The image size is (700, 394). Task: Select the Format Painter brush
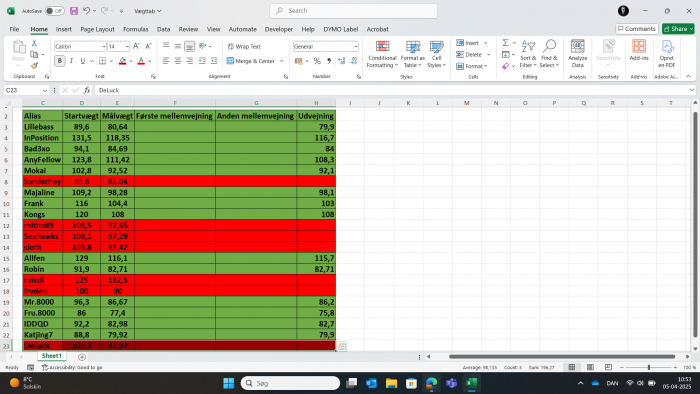(34, 66)
